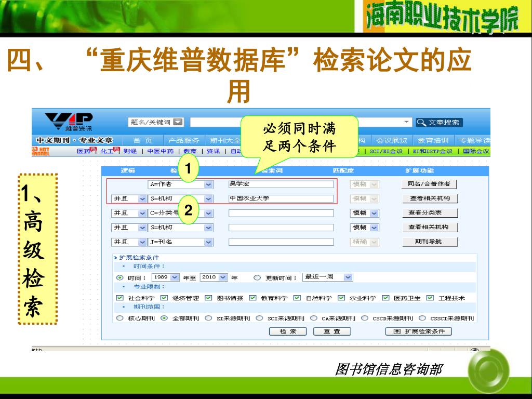Uncheck the 自然科学 checkbox
Image resolution: width=532 pixels, height=399 pixels.
[297, 298]
